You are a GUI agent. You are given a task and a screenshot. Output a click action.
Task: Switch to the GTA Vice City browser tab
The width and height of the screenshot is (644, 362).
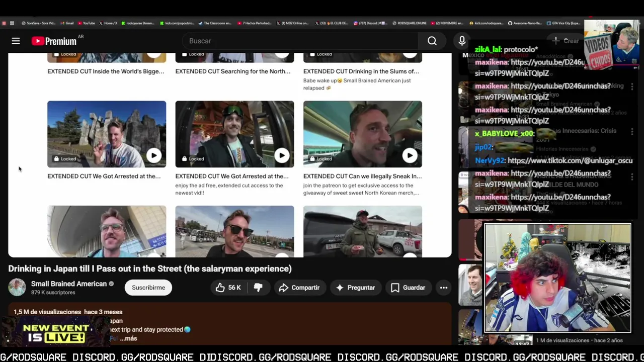[564, 23]
